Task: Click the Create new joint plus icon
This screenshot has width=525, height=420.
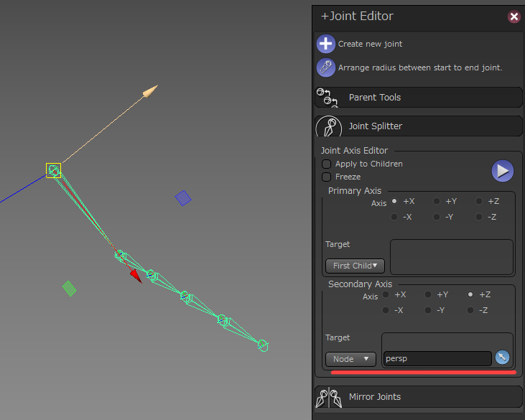Action: click(326, 44)
